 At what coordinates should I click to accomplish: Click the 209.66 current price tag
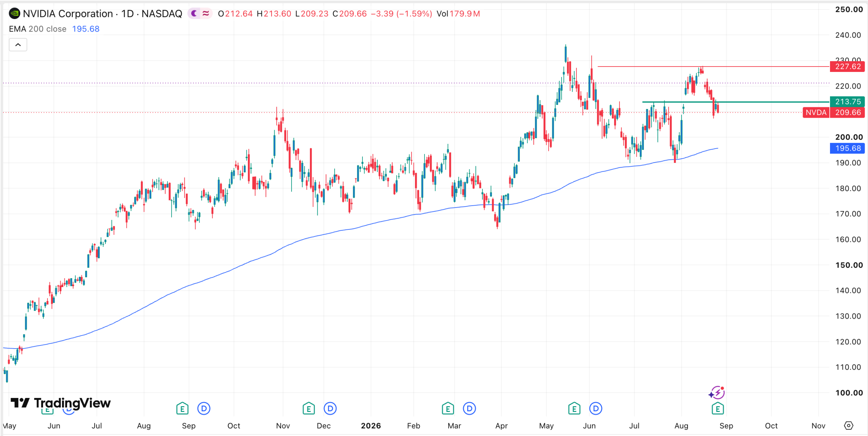847,112
